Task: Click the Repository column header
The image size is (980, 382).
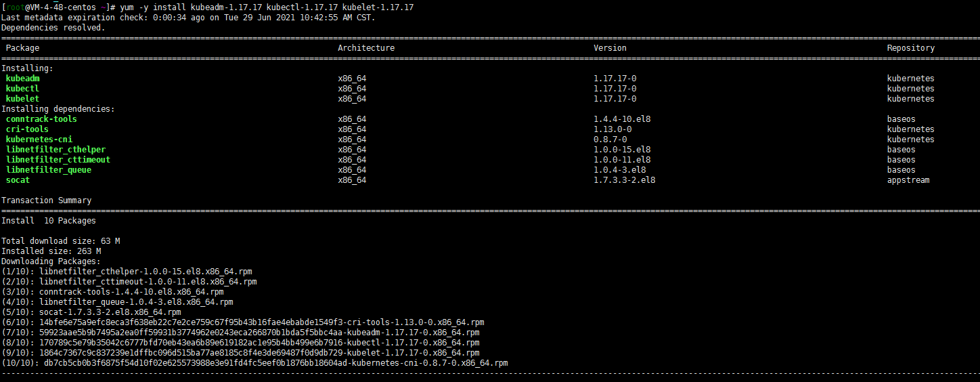Action: pyautogui.click(x=911, y=48)
